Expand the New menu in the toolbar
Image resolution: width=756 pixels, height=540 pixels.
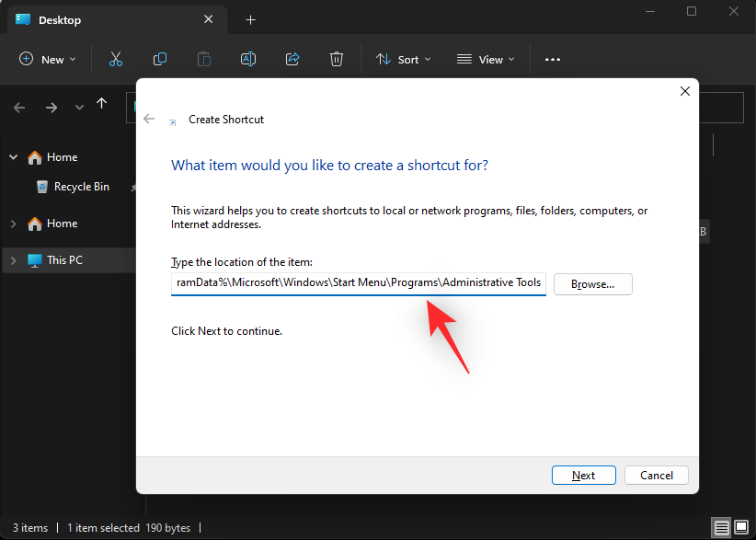click(47, 59)
